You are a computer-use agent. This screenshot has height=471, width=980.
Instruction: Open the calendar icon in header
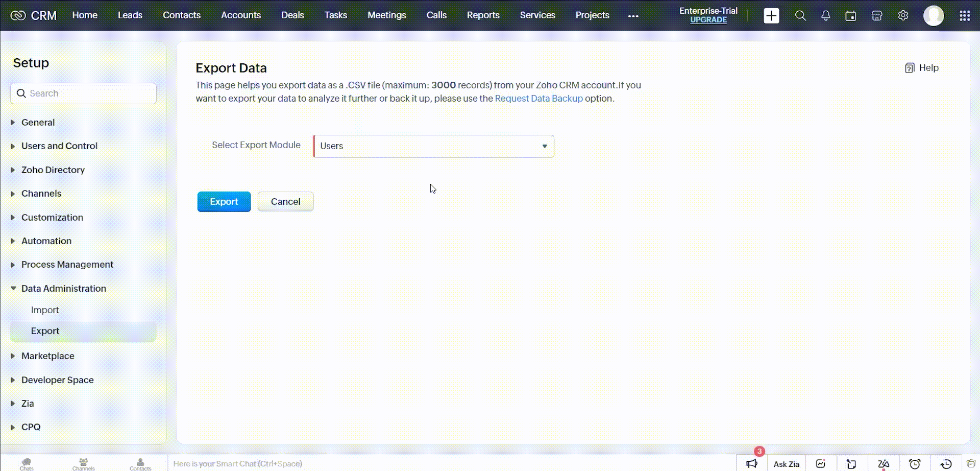point(850,16)
